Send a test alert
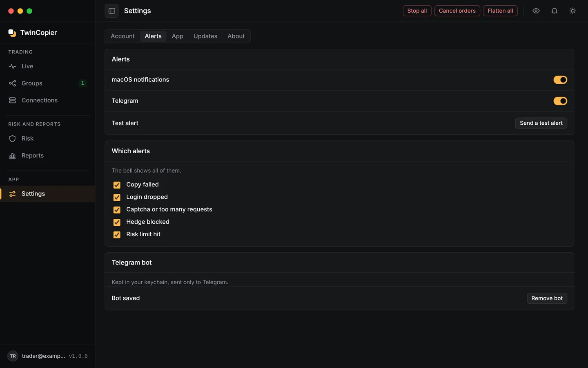 [x=541, y=123]
